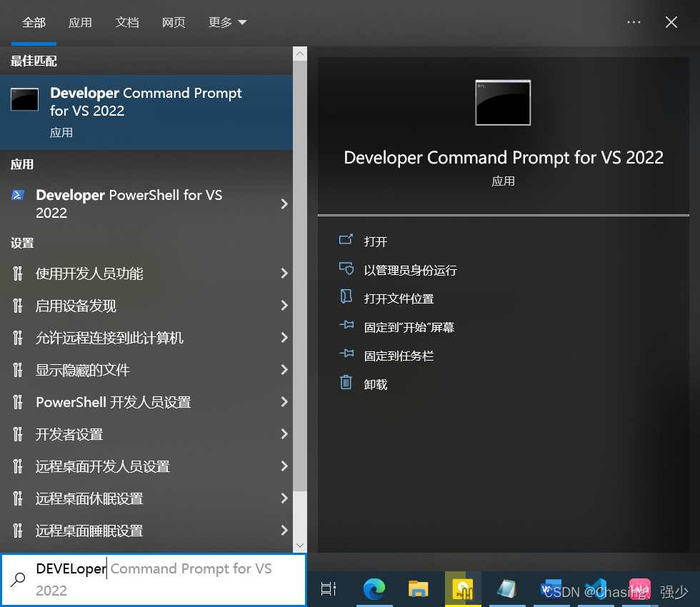Click the PowerShell icon beside Developer PowerShell
700x607 pixels.
click(17, 195)
